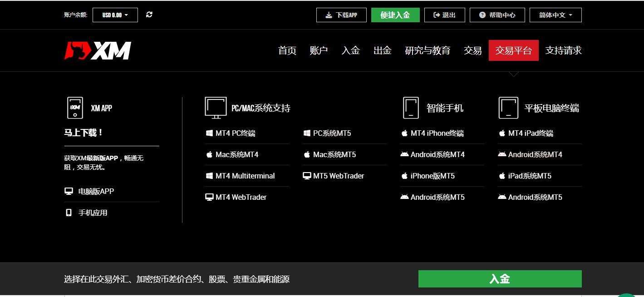Screen dimensions: 644x297
Task: Click Windows icon beside MT4 PC终端
Action: (x=209, y=133)
